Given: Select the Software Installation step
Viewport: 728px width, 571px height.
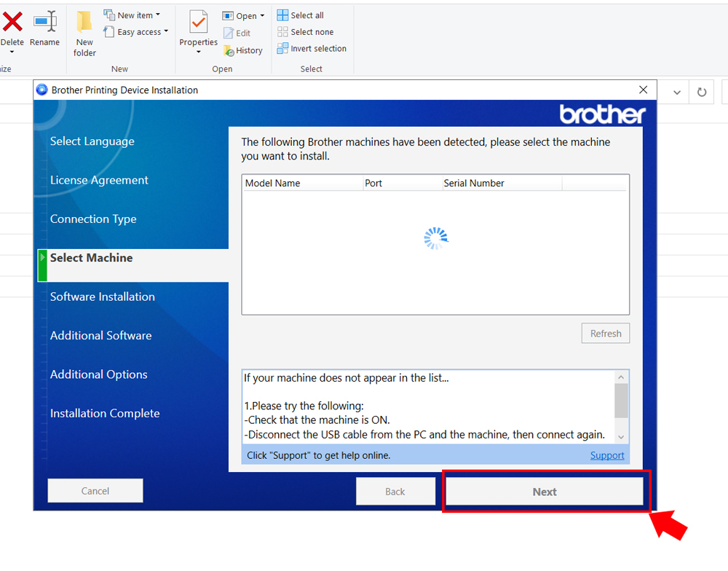Looking at the screenshot, I should coord(102,296).
